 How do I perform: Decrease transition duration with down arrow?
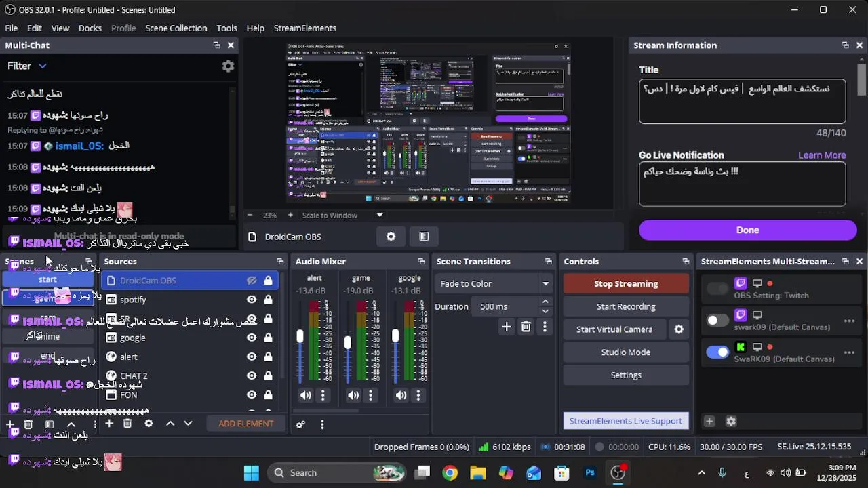pyautogui.click(x=545, y=312)
